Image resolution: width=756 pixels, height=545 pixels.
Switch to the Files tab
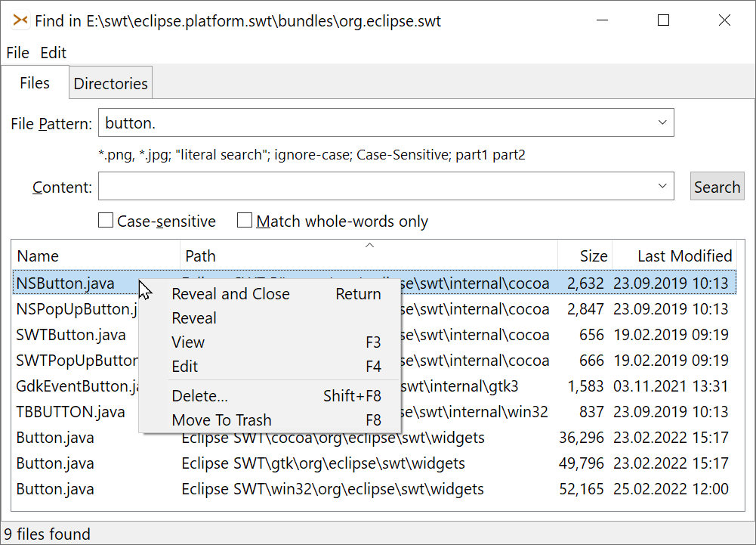(x=35, y=83)
